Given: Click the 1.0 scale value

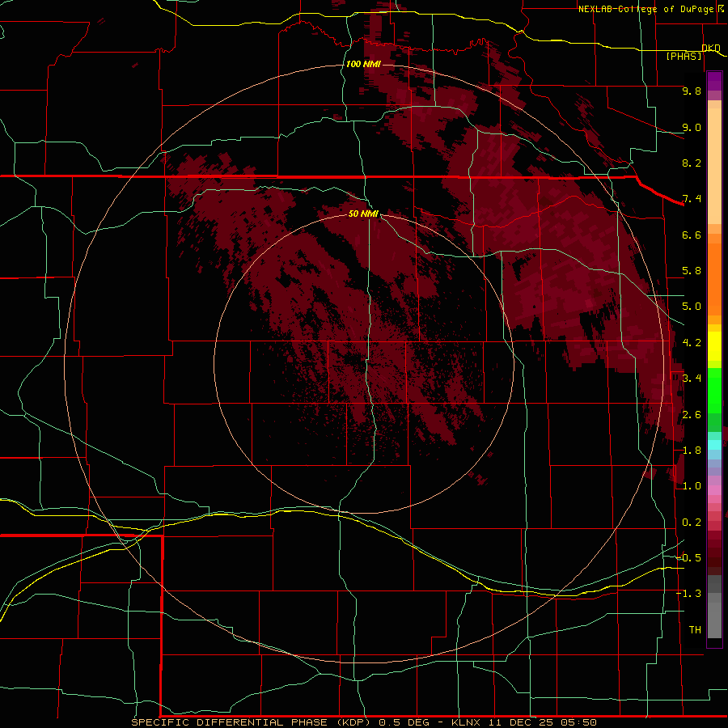Looking at the screenshot, I should [692, 486].
